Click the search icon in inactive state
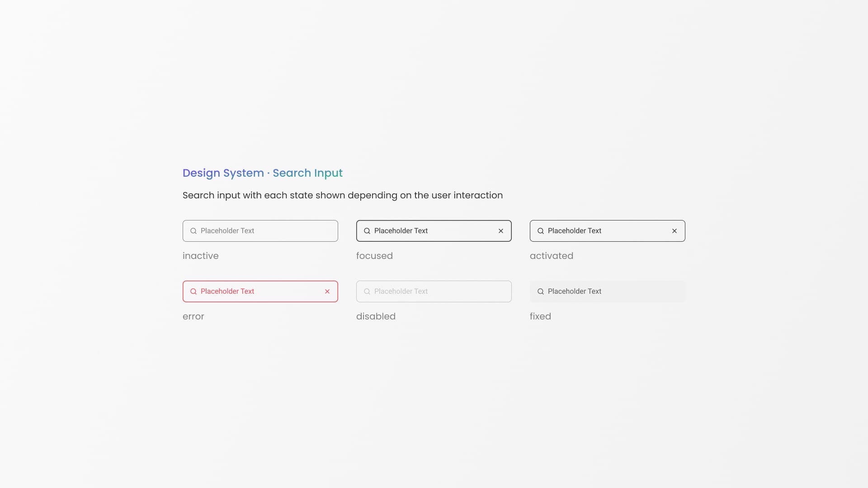 193,231
